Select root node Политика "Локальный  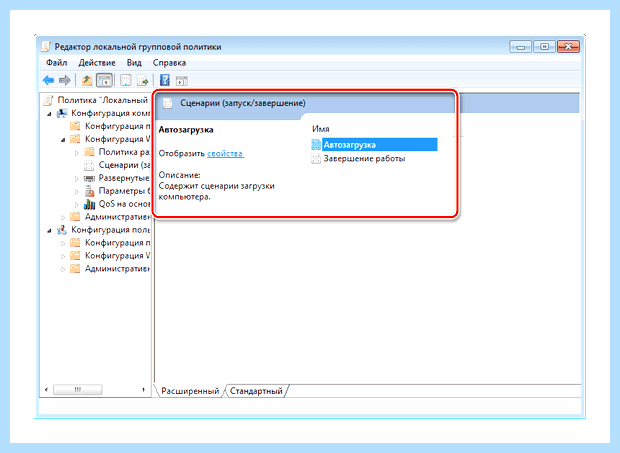tap(102, 100)
